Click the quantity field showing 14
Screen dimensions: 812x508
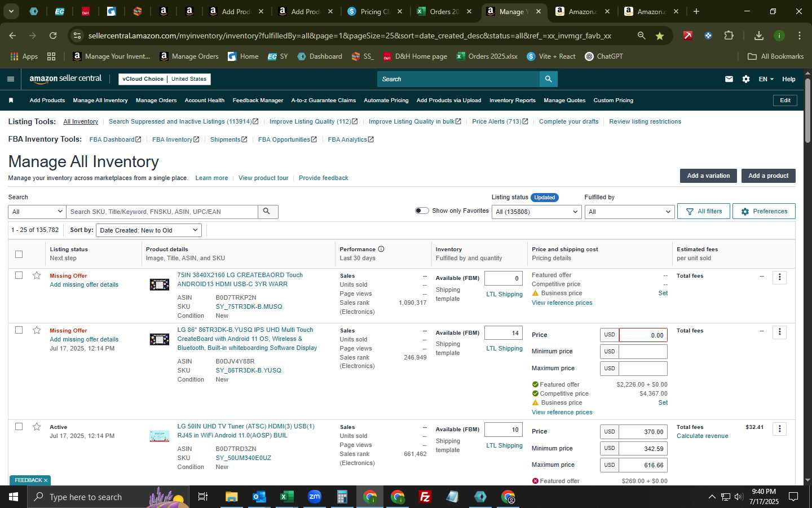504,333
